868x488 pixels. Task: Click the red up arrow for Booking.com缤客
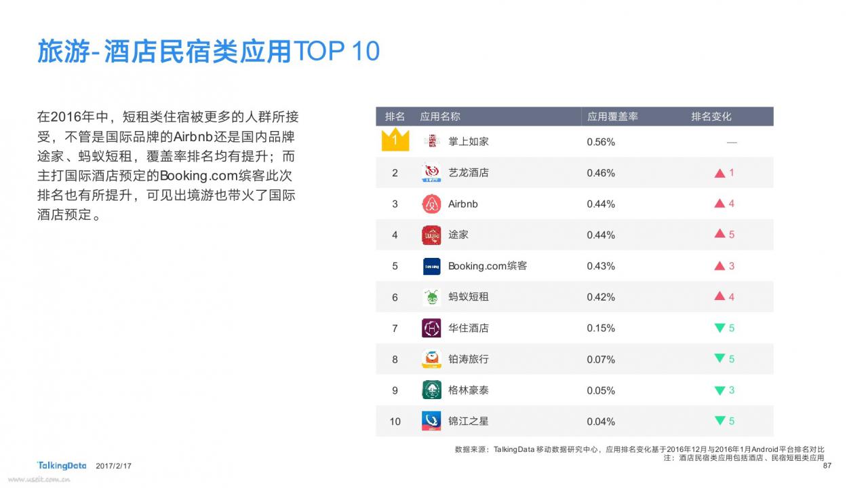[x=719, y=266]
